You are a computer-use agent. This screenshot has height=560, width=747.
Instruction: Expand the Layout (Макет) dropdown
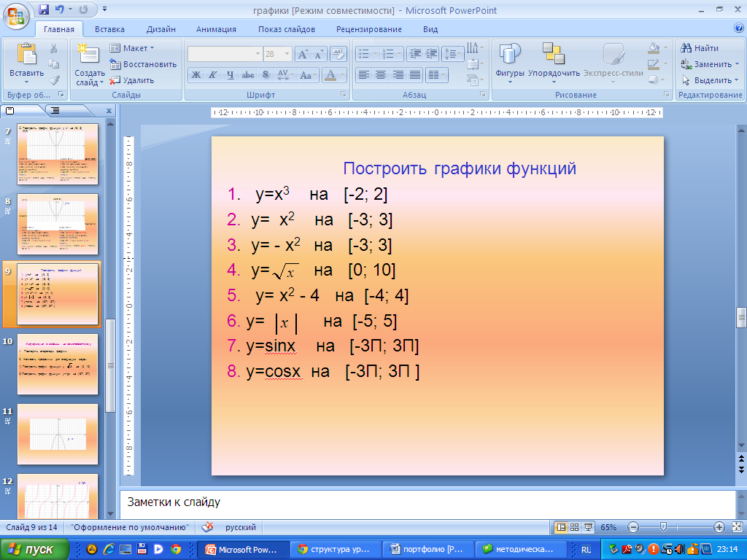click(132, 48)
